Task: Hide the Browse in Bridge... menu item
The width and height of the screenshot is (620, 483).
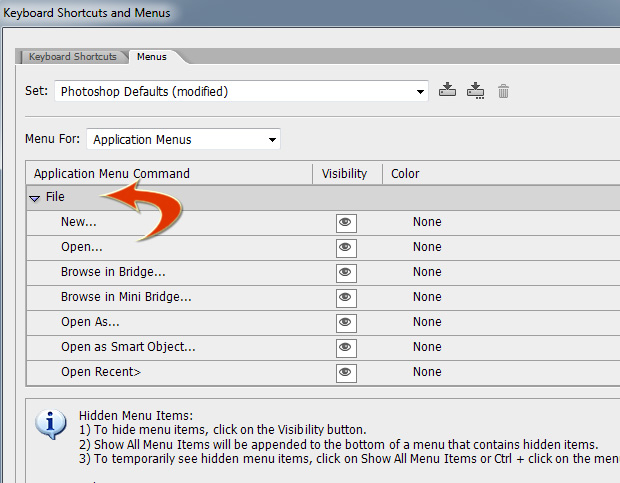Action: [x=346, y=273]
